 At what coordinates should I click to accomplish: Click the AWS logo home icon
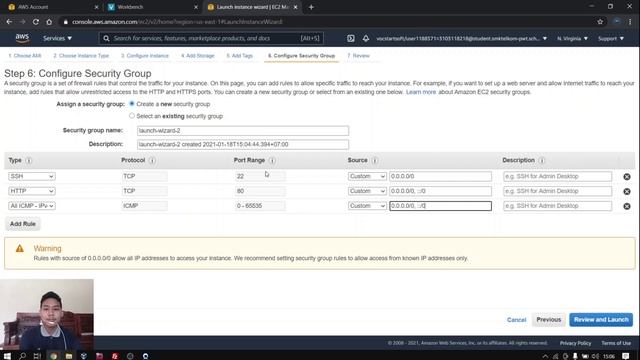pyautogui.click(x=22, y=38)
